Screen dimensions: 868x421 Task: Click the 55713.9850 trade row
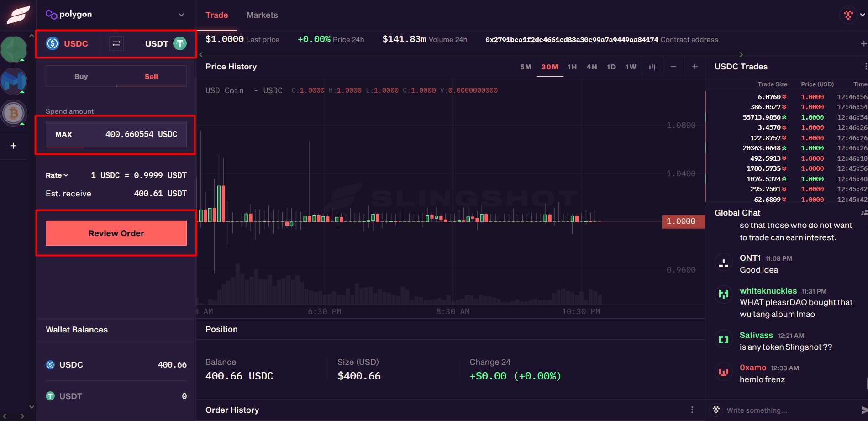786,117
